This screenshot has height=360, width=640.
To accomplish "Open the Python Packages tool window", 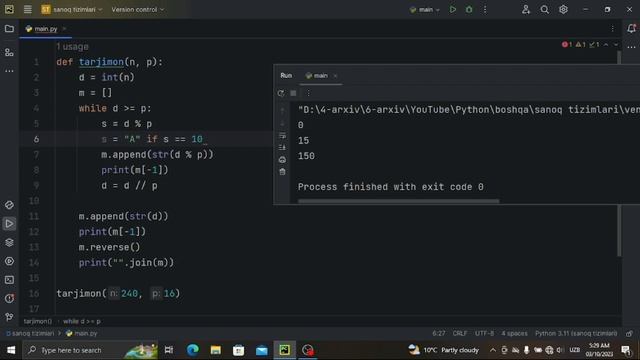I will coord(9,242).
